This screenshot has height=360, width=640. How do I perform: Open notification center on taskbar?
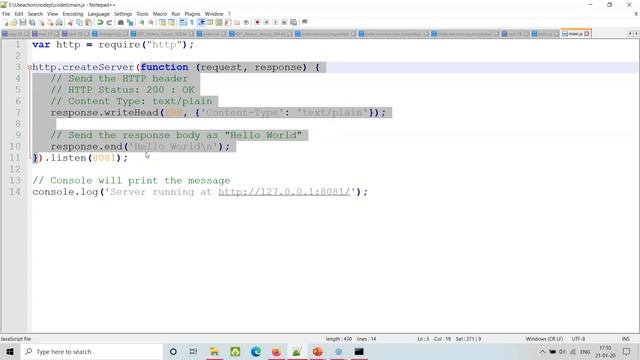[627, 351]
